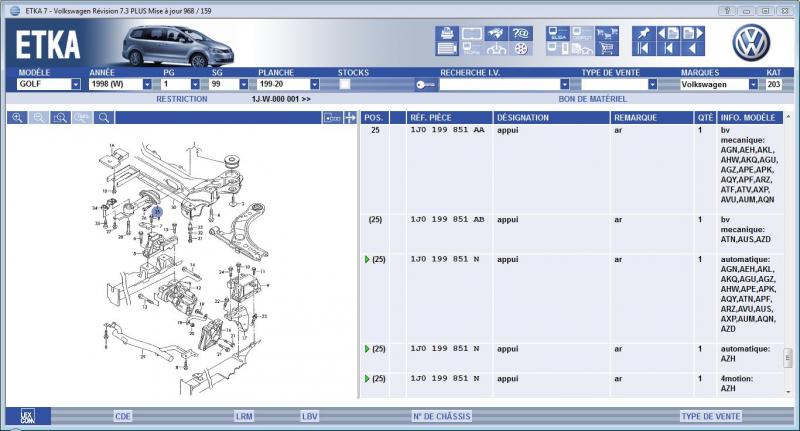
Task: Click the N° DE CHÂSSIS bottom tab
Action: 442,416
